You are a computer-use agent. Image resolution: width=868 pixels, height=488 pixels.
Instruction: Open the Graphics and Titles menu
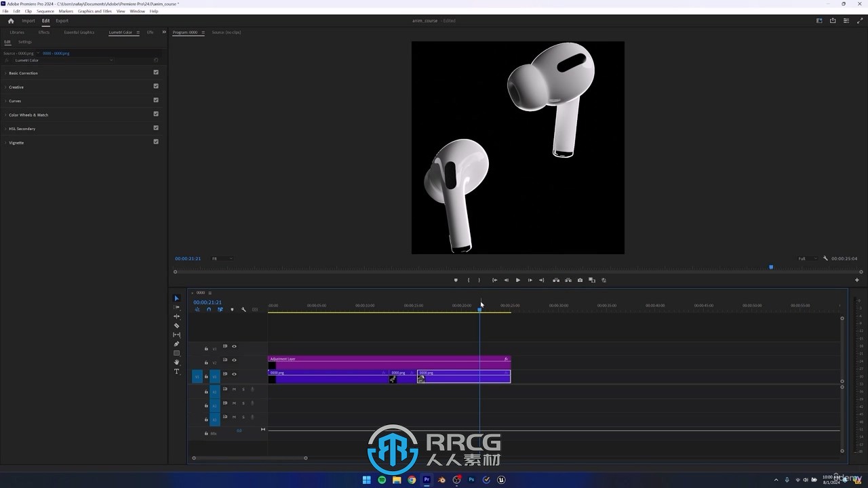(95, 12)
